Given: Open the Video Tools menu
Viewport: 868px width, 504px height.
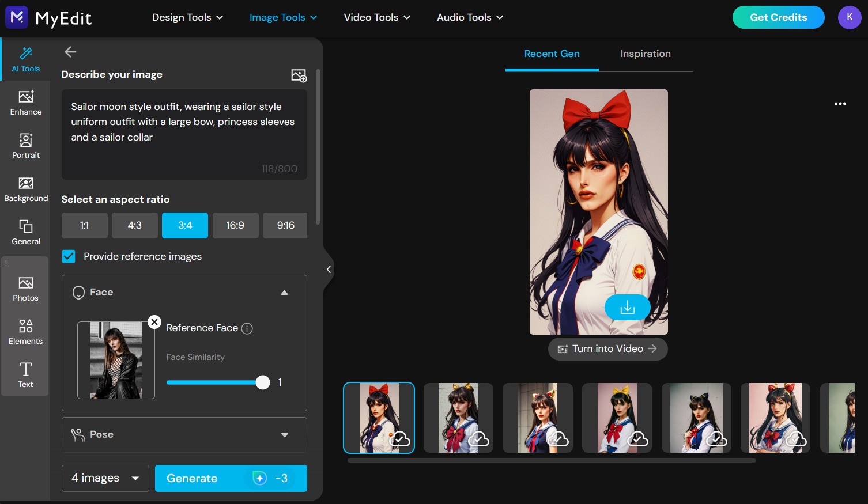Looking at the screenshot, I should click(x=376, y=17).
